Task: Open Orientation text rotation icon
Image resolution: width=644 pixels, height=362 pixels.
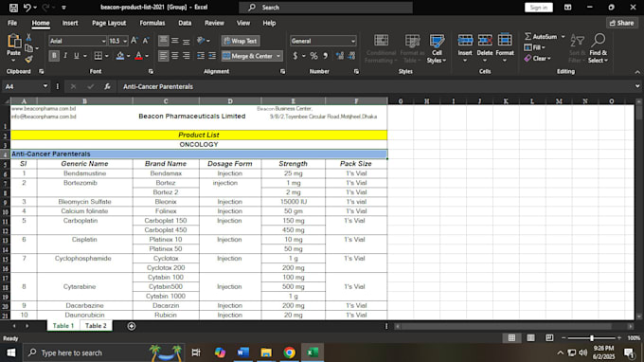Action: pyautogui.click(x=201, y=41)
